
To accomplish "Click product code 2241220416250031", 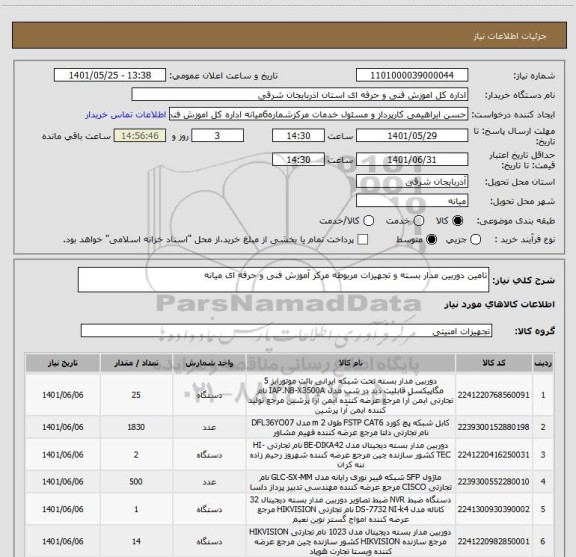I will click(494, 455).
